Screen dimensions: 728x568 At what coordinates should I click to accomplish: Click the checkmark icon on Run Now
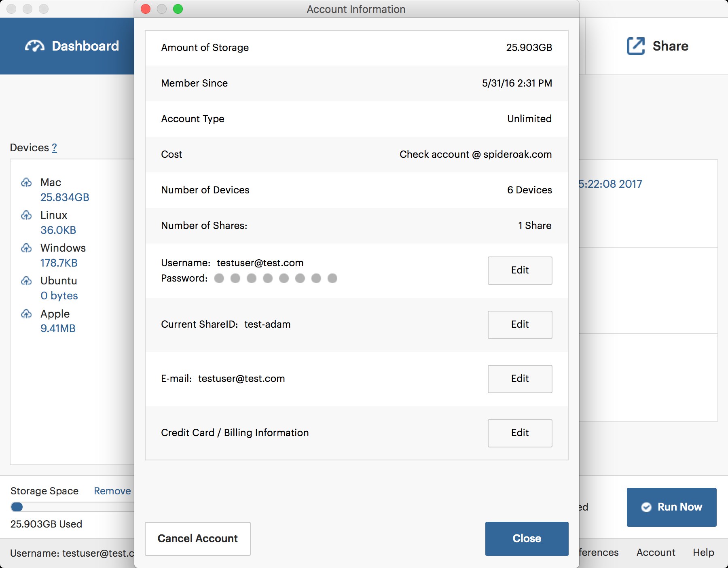coord(646,507)
